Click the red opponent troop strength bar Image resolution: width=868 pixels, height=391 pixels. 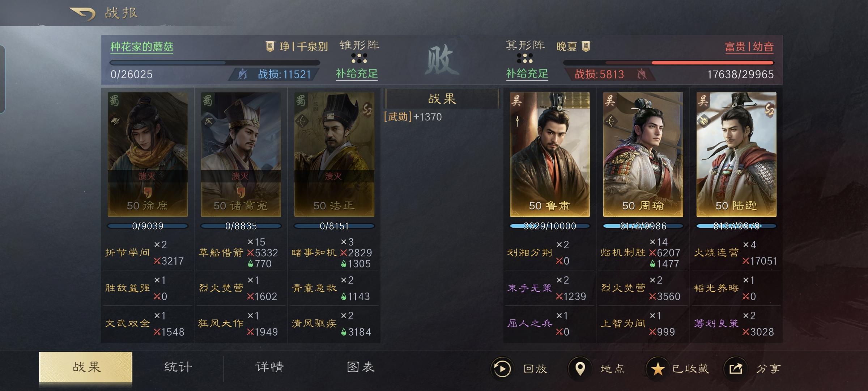668,63
